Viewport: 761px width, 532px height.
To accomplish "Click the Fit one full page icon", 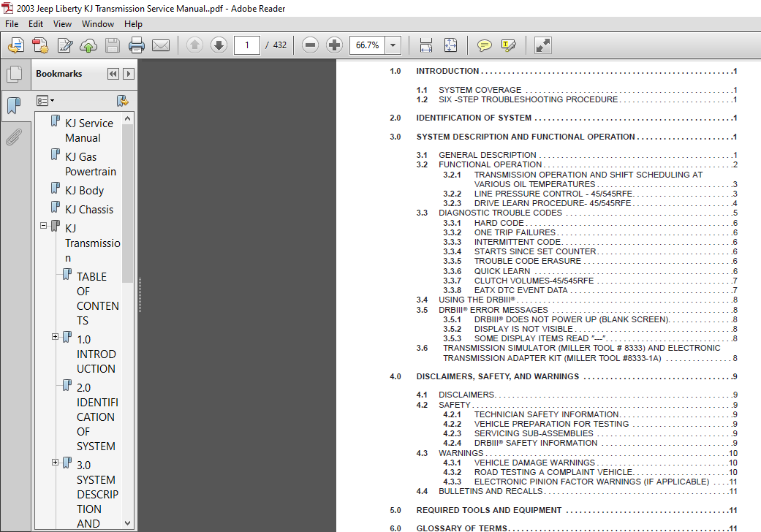I will click(x=450, y=45).
